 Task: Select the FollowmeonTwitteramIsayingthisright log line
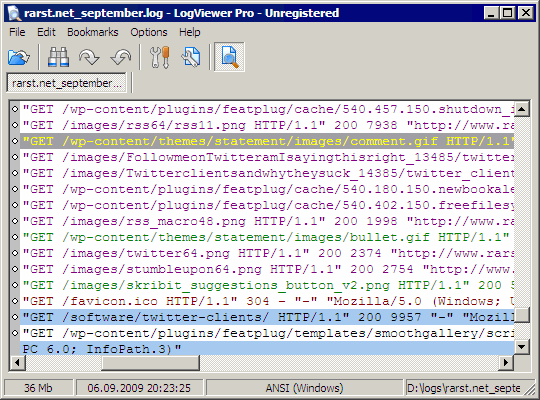coord(267,157)
